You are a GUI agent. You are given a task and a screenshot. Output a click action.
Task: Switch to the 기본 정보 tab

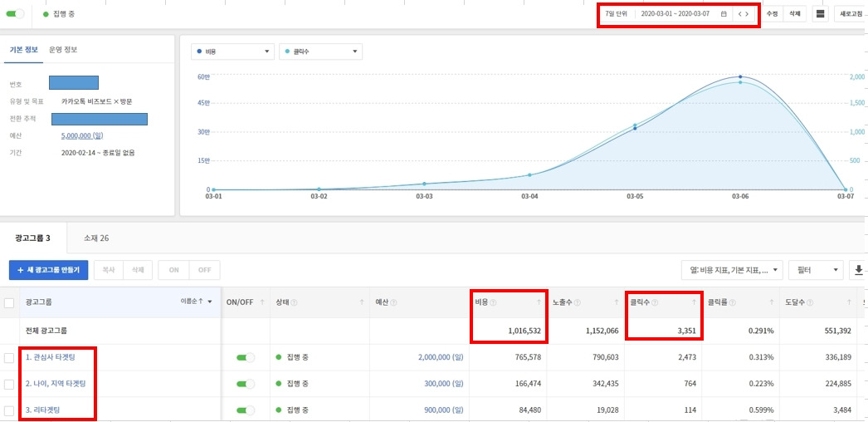[24, 49]
